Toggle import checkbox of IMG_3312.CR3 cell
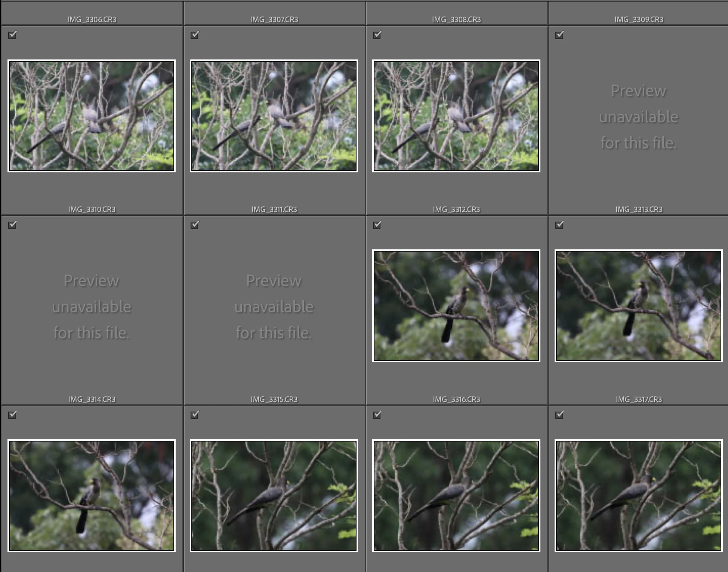Viewport: 728px width, 572px height. [377, 35]
